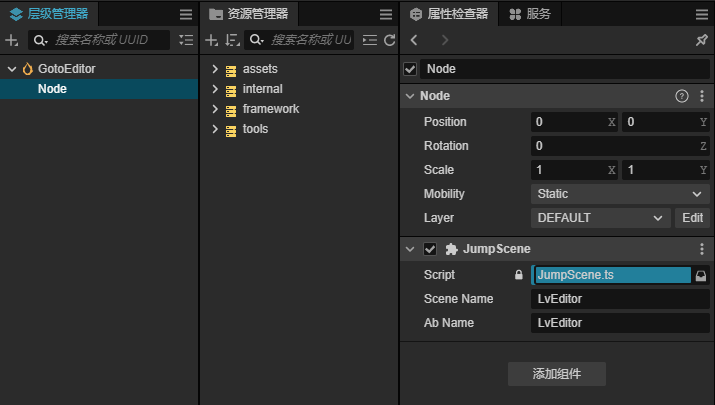715x405 pixels.
Task: Click the Script field asset picker icon
Action: 701,274
